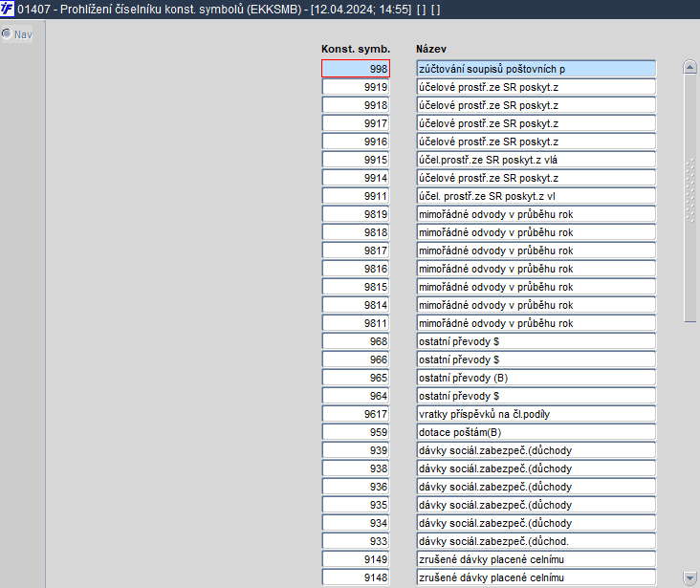Click the Název column header
700x588 pixels.
pos(430,49)
